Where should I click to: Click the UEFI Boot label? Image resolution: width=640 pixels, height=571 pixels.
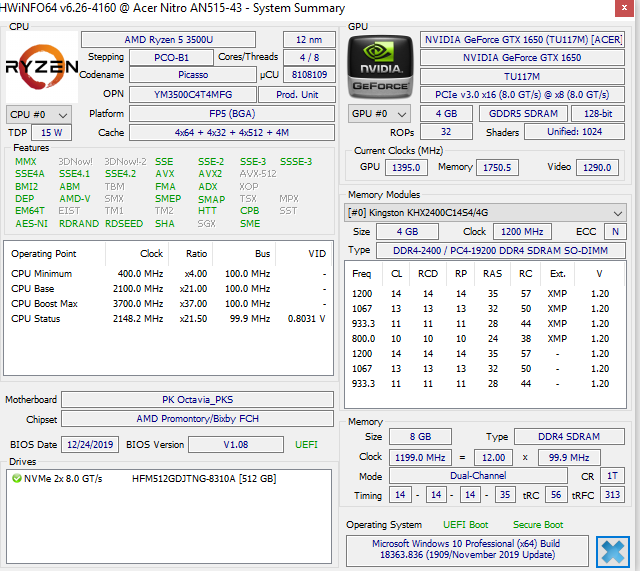click(466, 525)
